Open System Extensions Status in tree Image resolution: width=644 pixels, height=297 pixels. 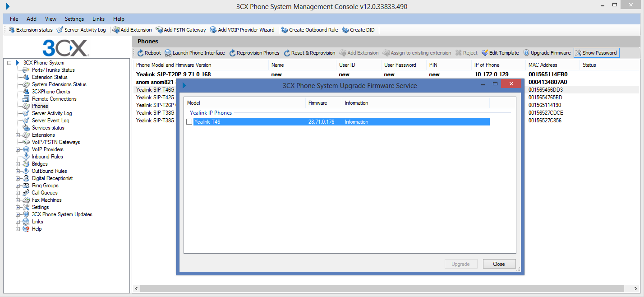[59, 84]
